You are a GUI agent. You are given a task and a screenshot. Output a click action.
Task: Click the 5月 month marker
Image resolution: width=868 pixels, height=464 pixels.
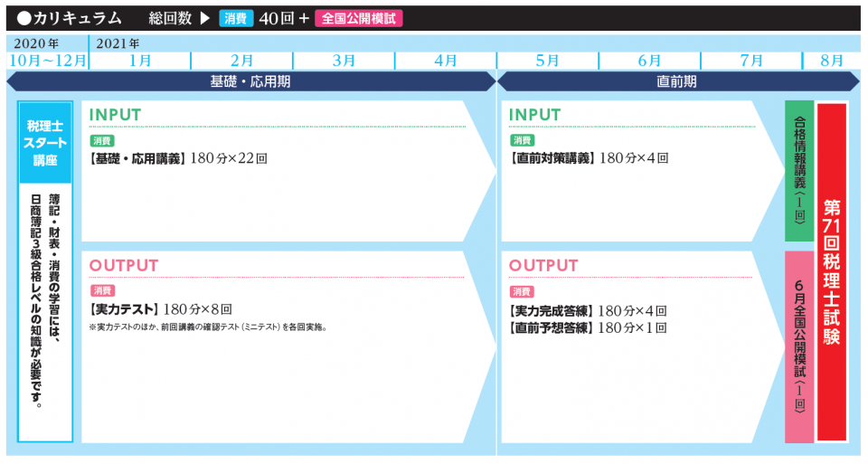(x=547, y=61)
